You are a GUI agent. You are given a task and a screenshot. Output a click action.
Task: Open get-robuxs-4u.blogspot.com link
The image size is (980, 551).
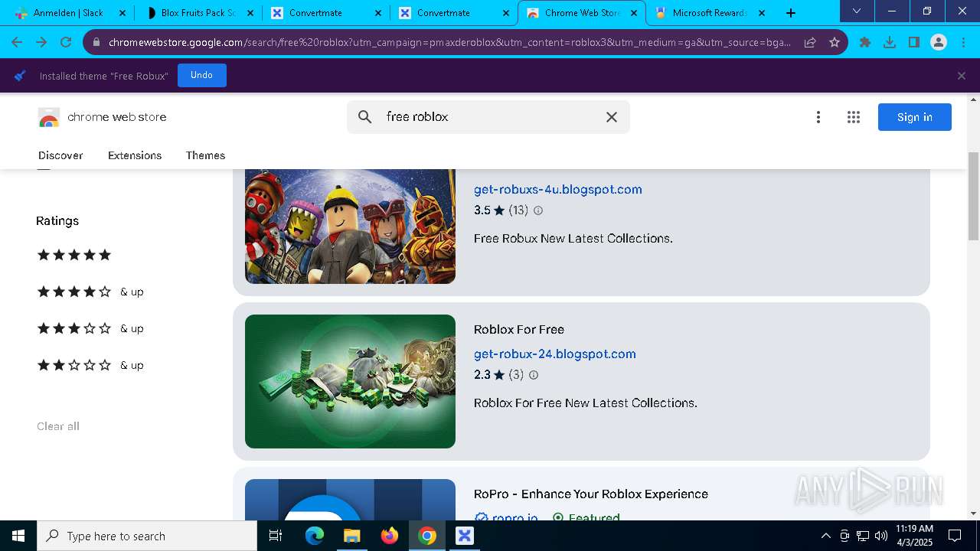[x=557, y=189]
